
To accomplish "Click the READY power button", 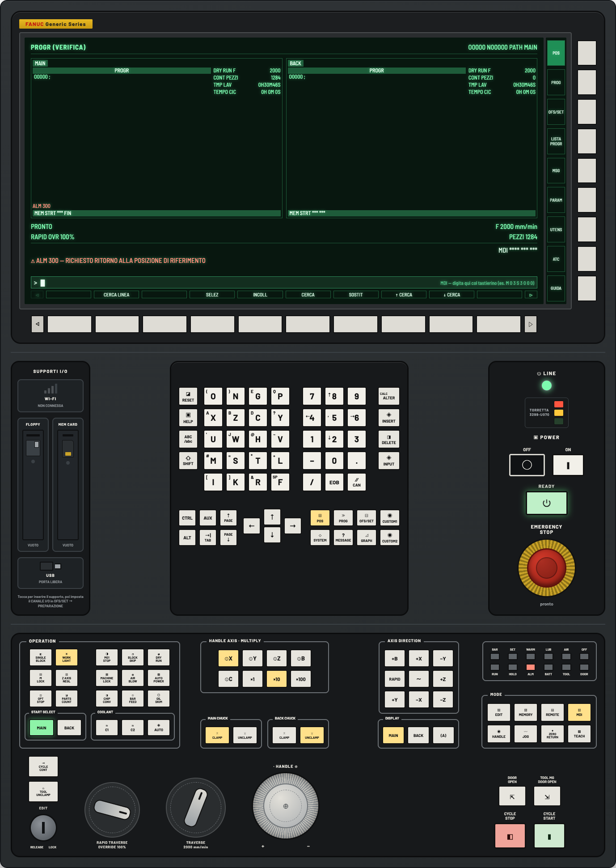I will click(547, 503).
